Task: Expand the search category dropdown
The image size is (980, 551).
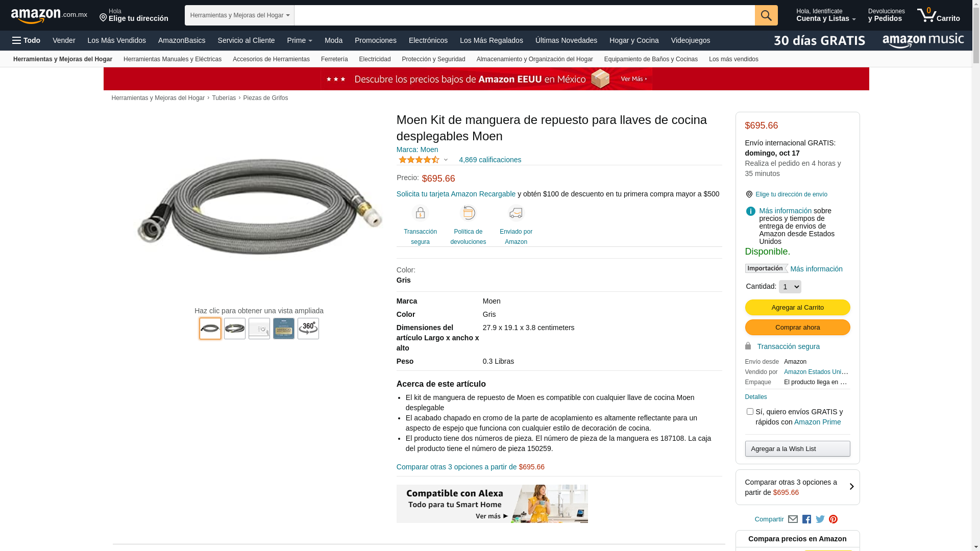Action: pyautogui.click(x=239, y=15)
